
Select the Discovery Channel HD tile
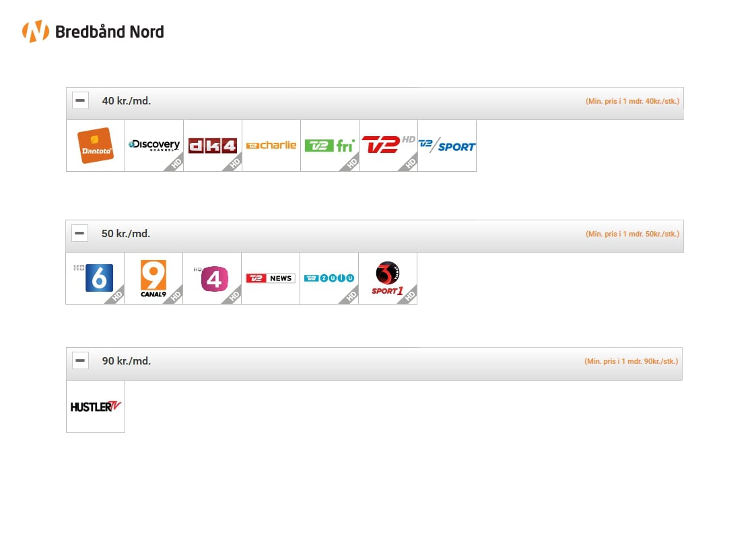[154, 146]
